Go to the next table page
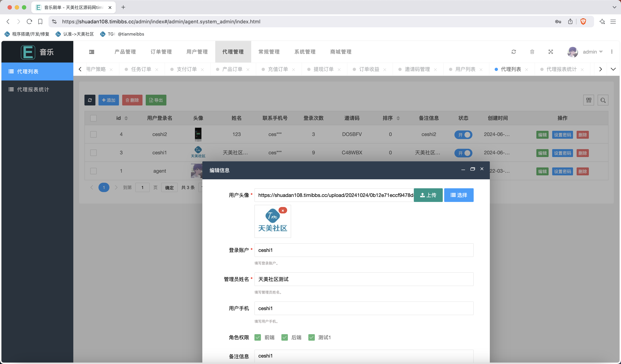 [116, 188]
